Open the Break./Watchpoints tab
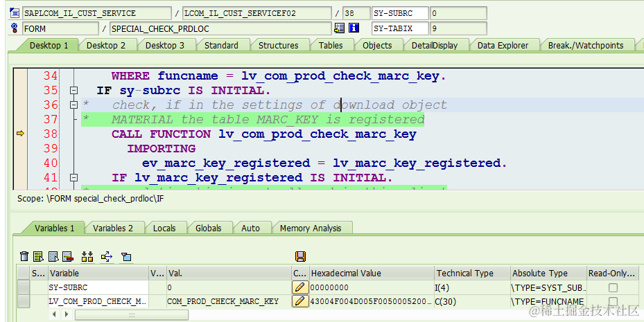The image size is (644, 322). coord(586,45)
